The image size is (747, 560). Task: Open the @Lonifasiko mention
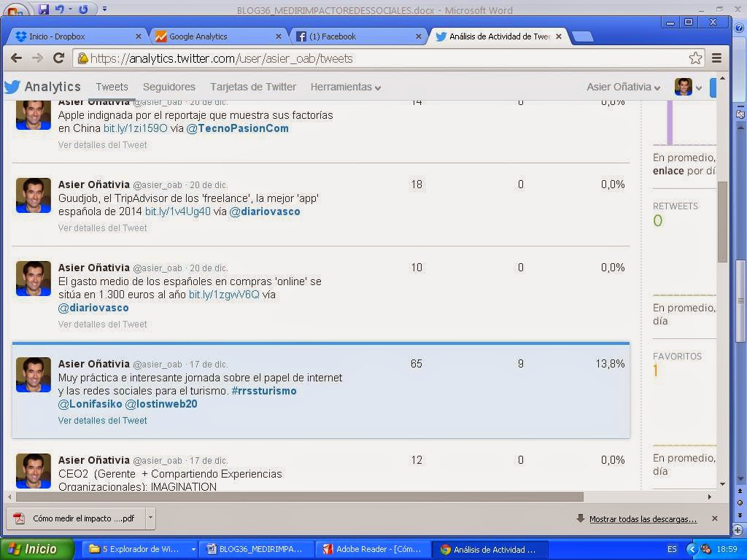coord(90,404)
